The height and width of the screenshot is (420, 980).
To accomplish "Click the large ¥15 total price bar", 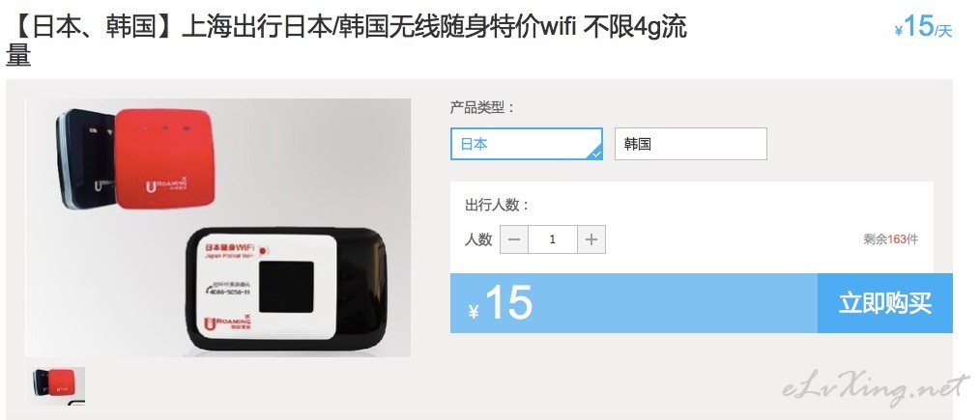I will [x=634, y=303].
